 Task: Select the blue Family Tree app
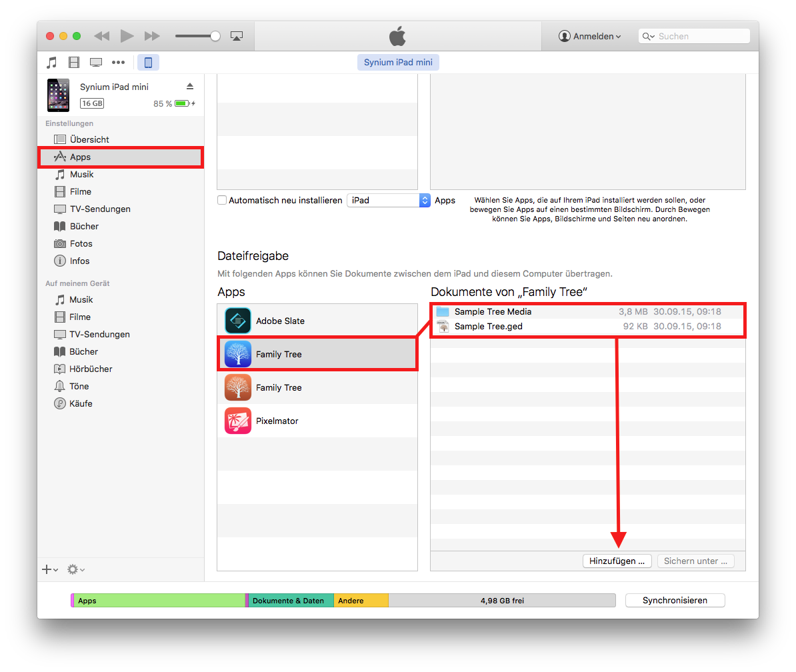pyautogui.click(x=317, y=354)
